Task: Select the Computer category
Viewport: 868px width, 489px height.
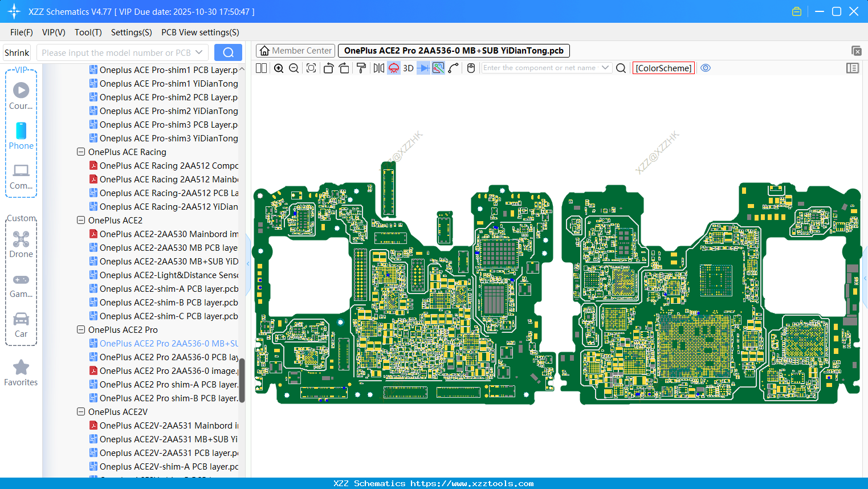Action: coord(21,176)
